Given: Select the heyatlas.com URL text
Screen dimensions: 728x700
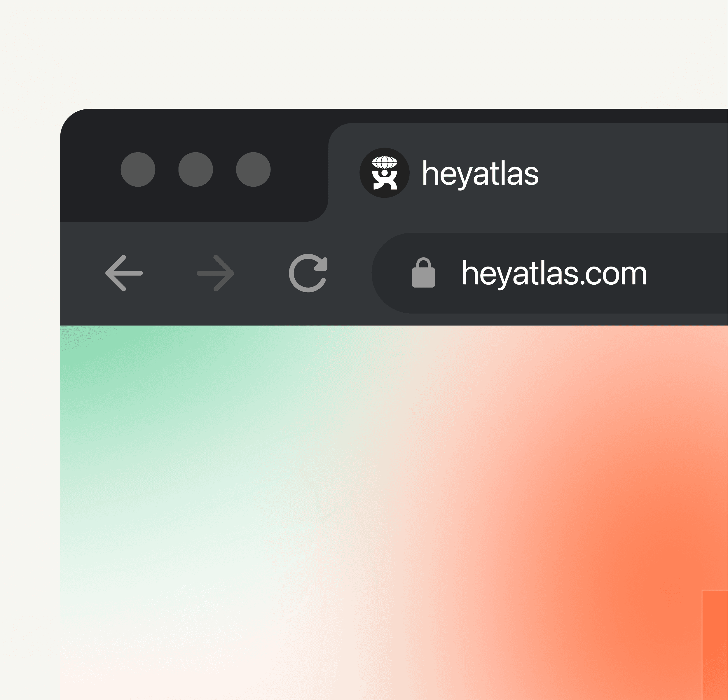Looking at the screenshot, I should pyautogui.click(x=554, y=273).
